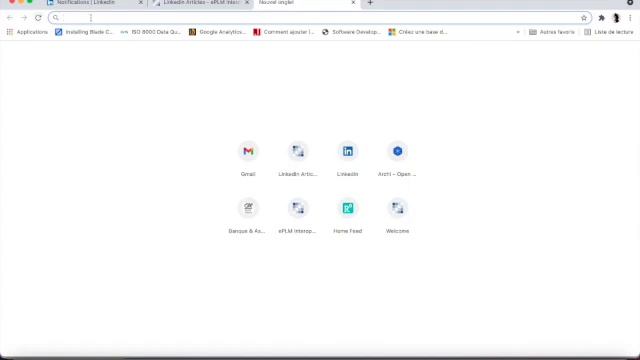The image size is (640, 360).
Task: Open the Software Develop... bookmark
Action: (x=351, y=32)
